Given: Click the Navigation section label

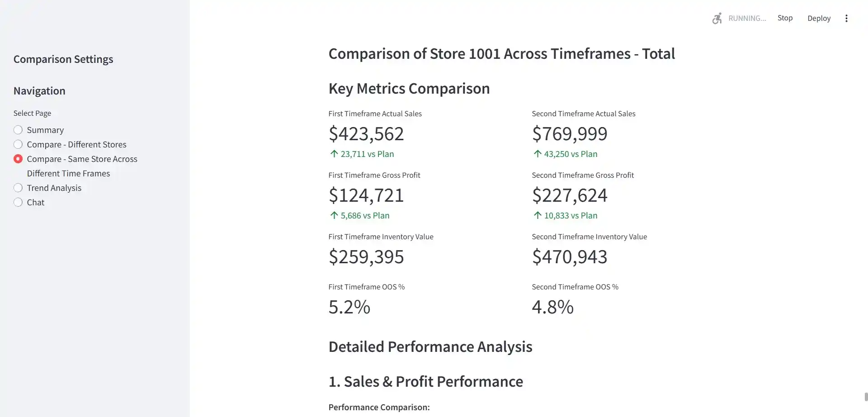Looking at the screenshot, I should [x=39, y=90].
